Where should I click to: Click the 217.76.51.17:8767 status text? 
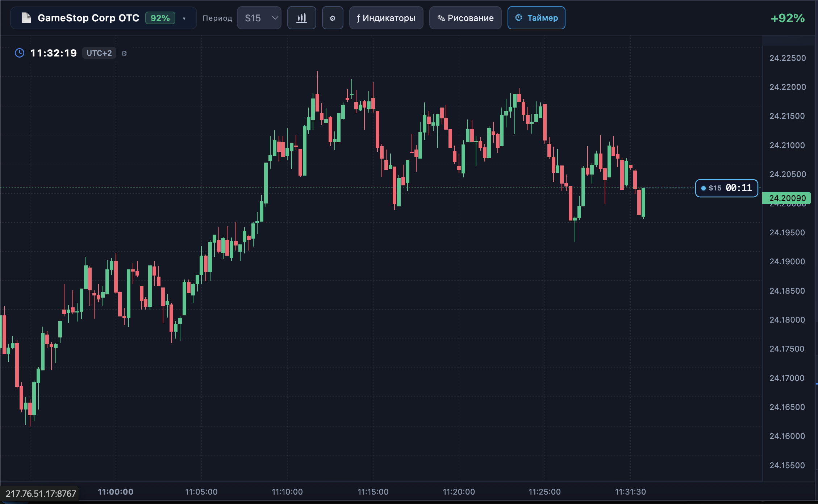pyautogui.click(x=41, y=493)
